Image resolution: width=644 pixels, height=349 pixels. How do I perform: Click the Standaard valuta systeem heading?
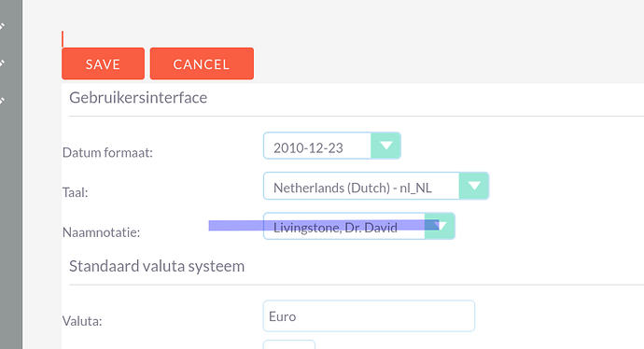pos(157,266)
